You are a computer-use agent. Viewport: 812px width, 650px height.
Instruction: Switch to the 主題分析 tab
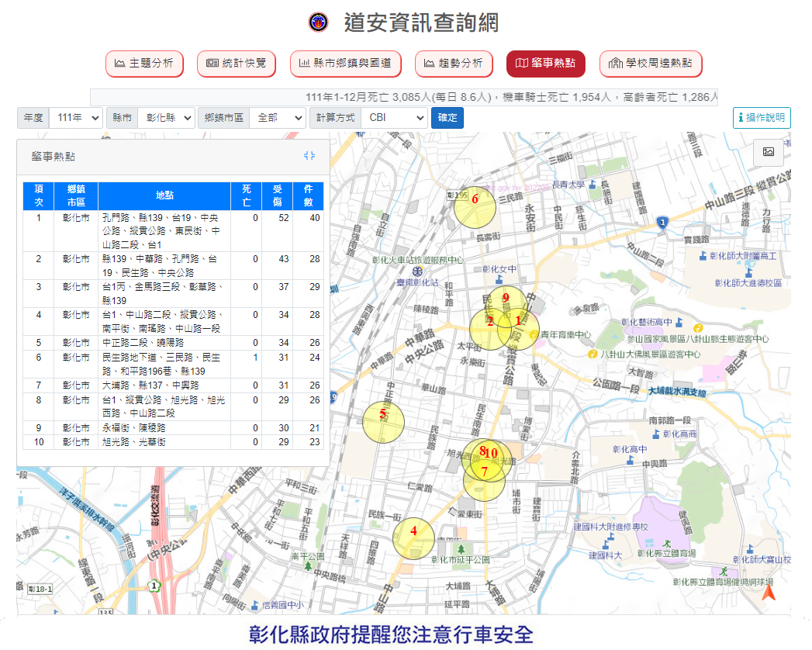point(144,64)
